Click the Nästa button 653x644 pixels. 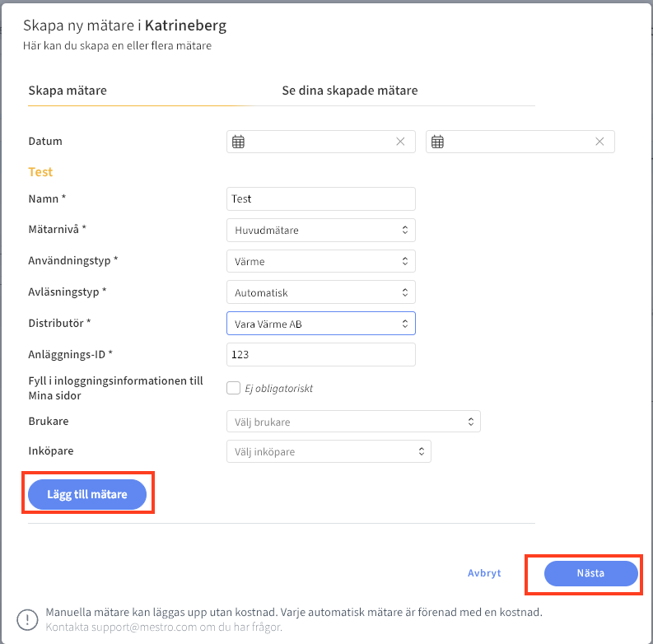tap(590, 573)
